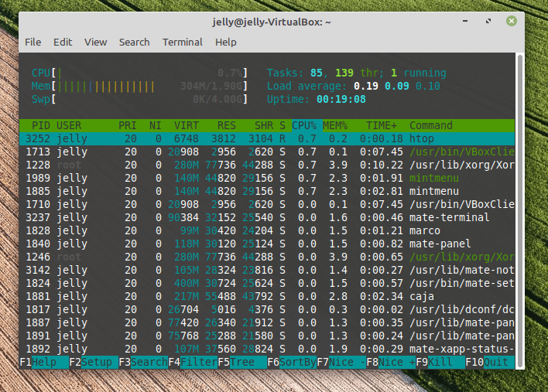Screen dimensions: 548x392
Task: Click the terminal vertical scrollbar
Action: 519,211
